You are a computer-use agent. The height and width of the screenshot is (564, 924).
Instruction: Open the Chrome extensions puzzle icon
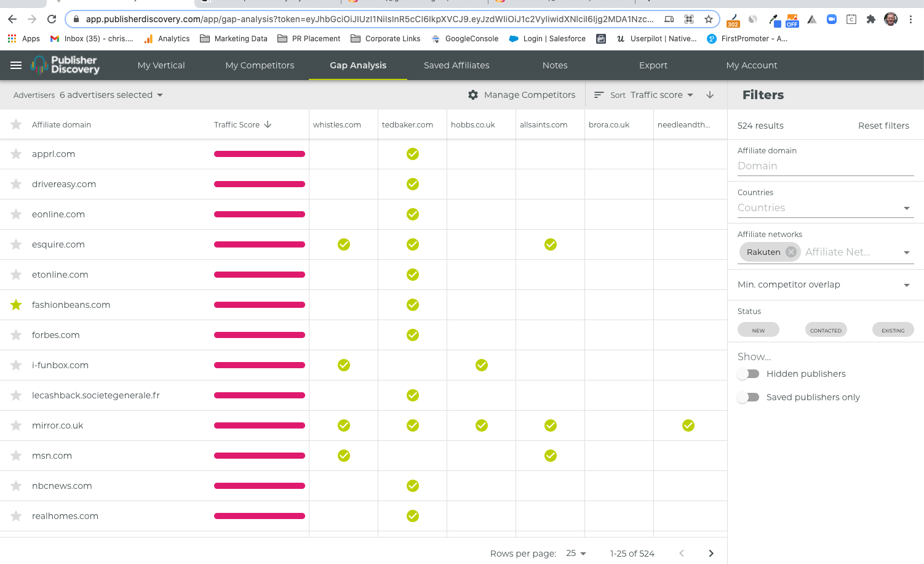tap(870, 19)
